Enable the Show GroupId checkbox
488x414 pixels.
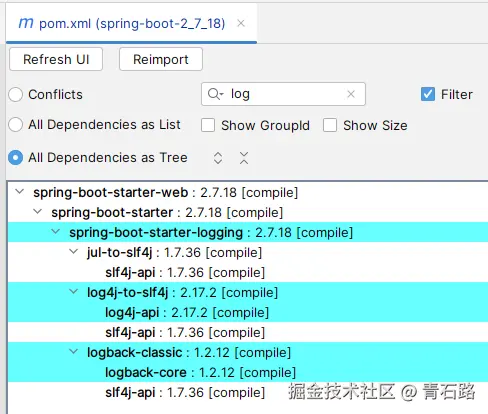pyautogui.click(x=208, y=125)
